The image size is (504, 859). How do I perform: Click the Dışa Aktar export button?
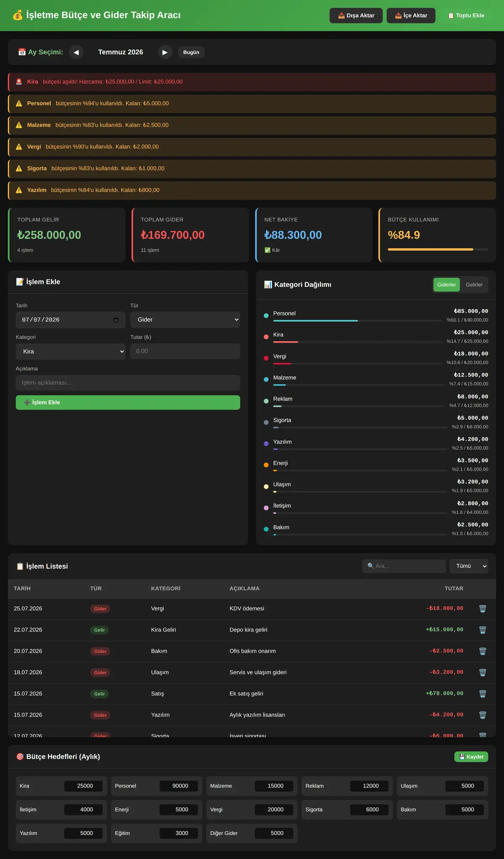point(356,16)
